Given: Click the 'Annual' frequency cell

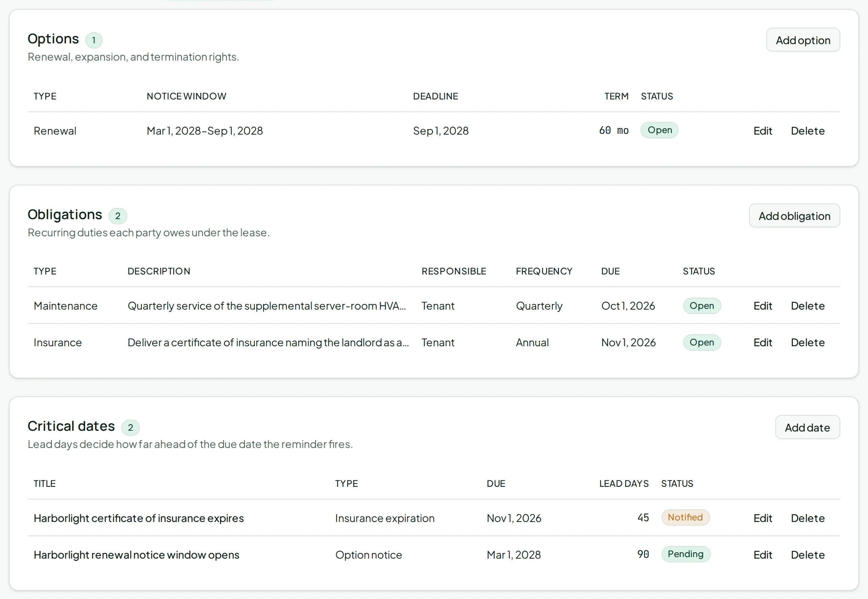Looking at the screenshot, I should coord(532,342).
